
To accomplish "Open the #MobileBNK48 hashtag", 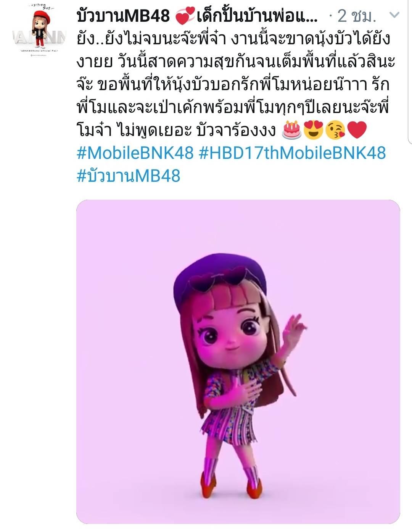I will tap(135, 153).
